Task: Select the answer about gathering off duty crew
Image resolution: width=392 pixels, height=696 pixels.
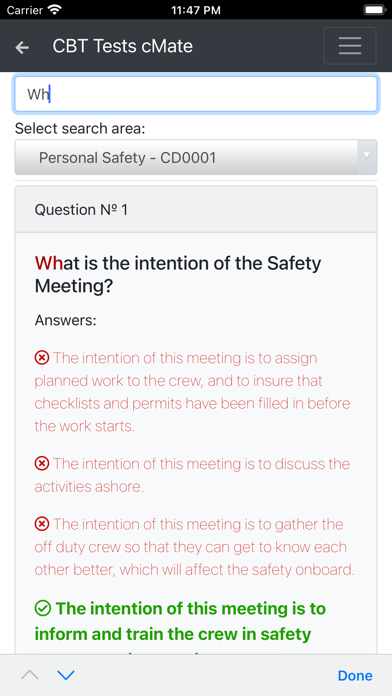Action: [x=195, y=547]
